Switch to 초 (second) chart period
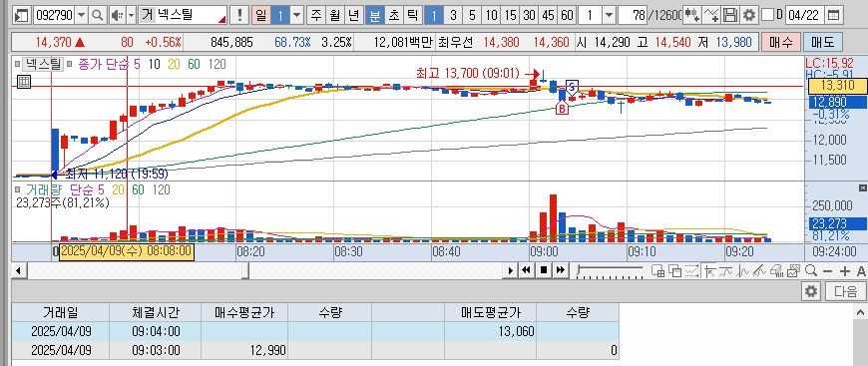The image size is (868, 366). point(393,15)
